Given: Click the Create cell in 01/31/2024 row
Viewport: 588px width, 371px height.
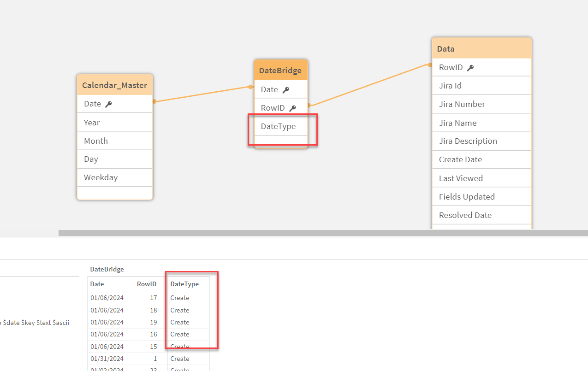Looking at the screenshot, I should click(189, 359).
